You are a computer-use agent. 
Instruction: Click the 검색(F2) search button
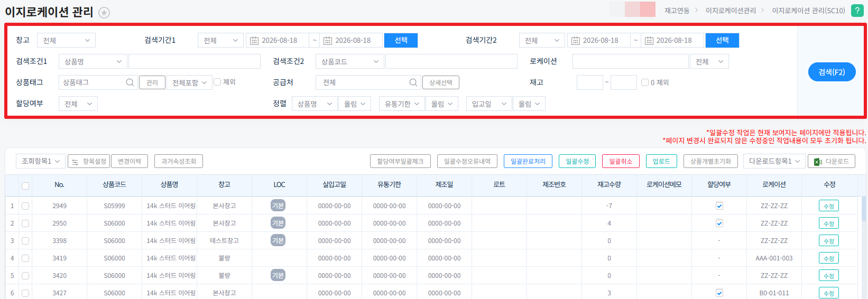(832, 72)
